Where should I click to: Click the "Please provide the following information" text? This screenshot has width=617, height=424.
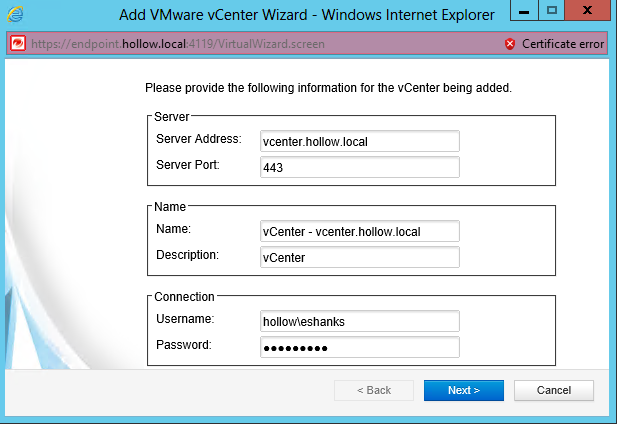click(328, 88)
